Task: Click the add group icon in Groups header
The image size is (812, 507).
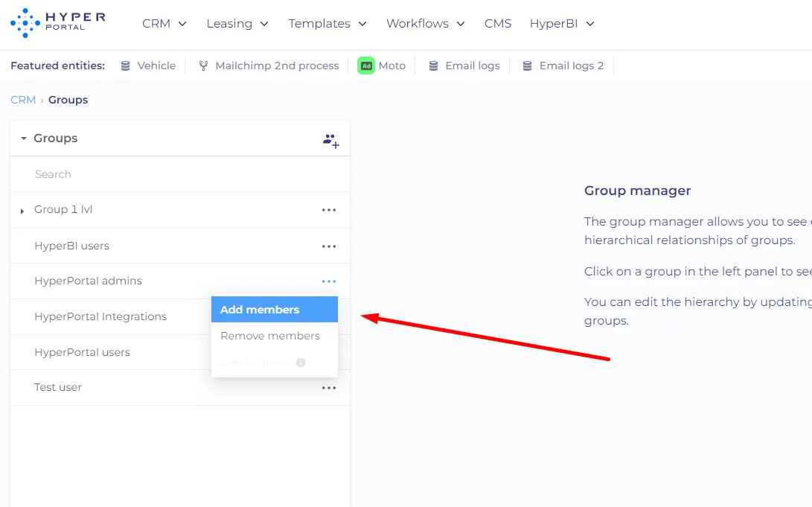Action: (x=331, y=141)
